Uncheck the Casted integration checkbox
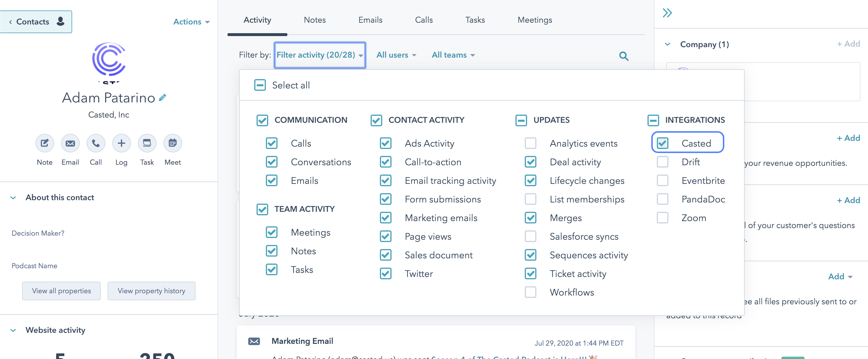868x359 pixels. point(662,143)
